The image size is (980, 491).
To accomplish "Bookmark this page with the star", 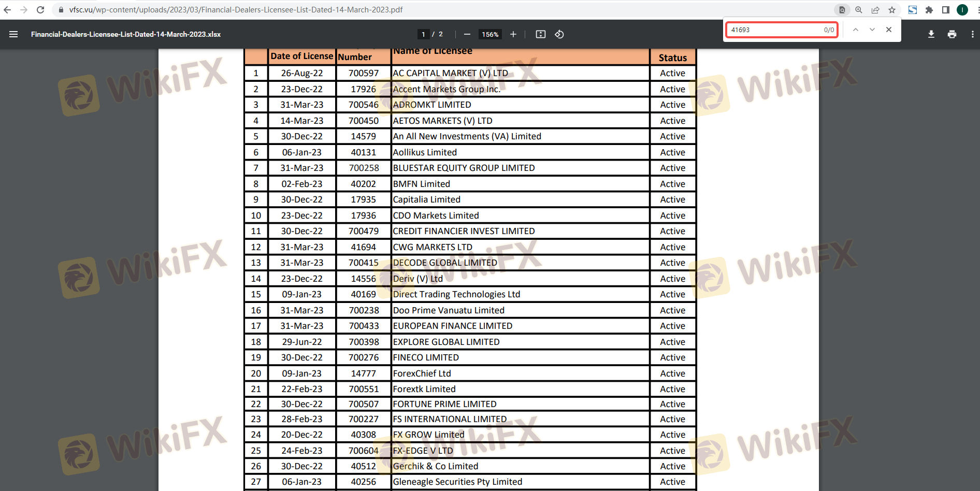I will 892,10.
